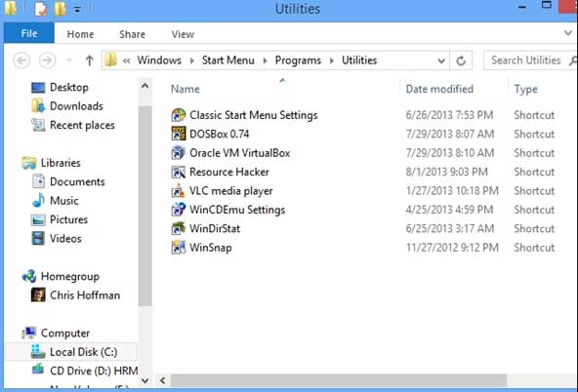
Task: Click the VLC media player cone icon
Action: pos(179,191)
